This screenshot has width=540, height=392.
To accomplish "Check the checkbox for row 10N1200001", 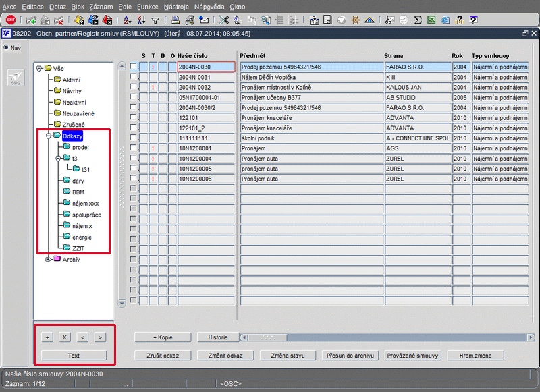I will pyautogui.click(x=133, y=148).
